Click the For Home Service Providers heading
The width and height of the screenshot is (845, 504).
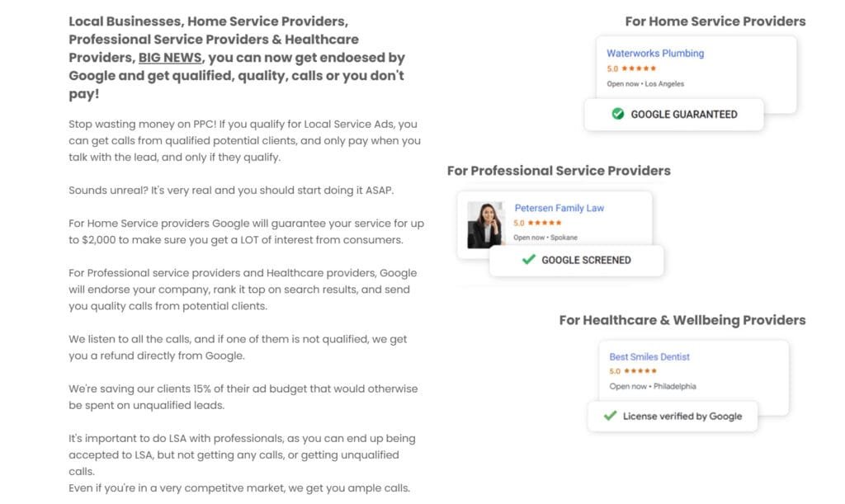tap(715, 21)
